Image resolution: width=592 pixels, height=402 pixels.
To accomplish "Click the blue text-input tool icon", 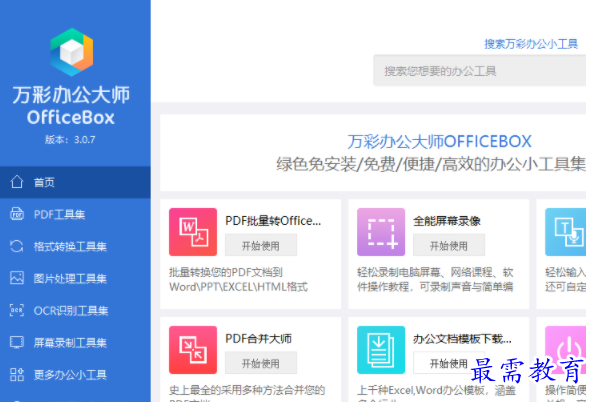I will point(566,232).
